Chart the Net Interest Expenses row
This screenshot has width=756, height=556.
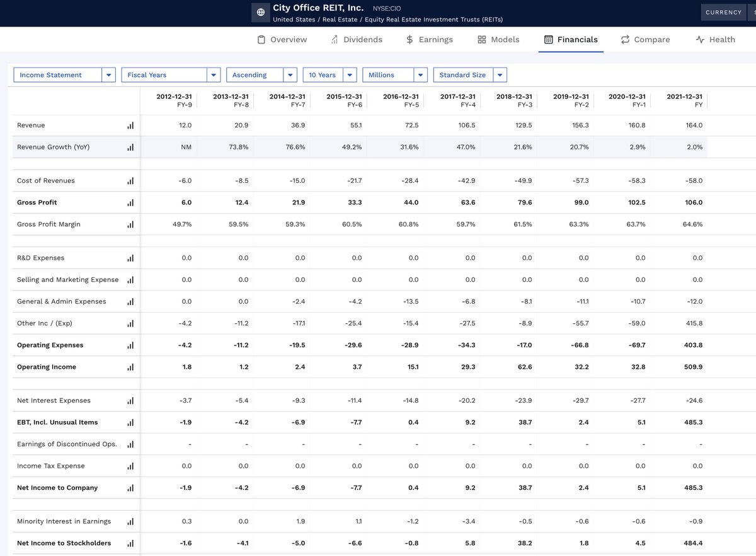point(130,400)
